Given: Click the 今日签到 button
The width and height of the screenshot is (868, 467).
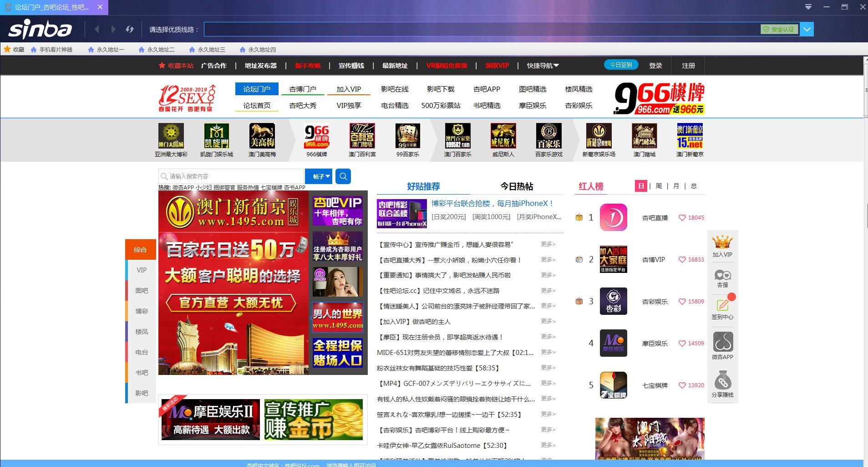Looking at the screenshot, I should coord(621,65).
